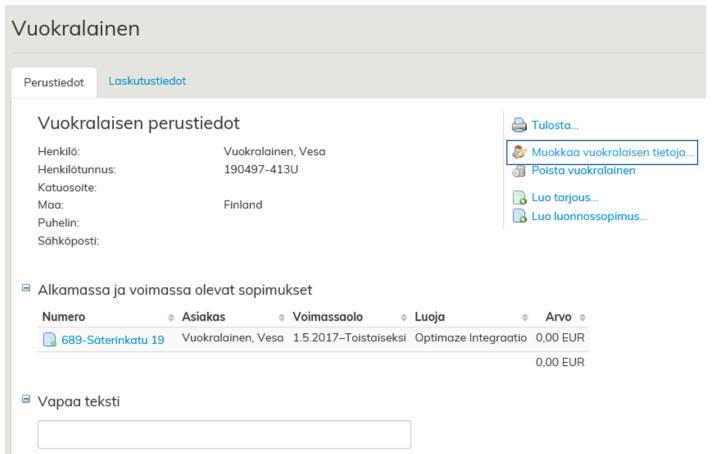Click the edit tenant icon beside Muokkaa

519,152
